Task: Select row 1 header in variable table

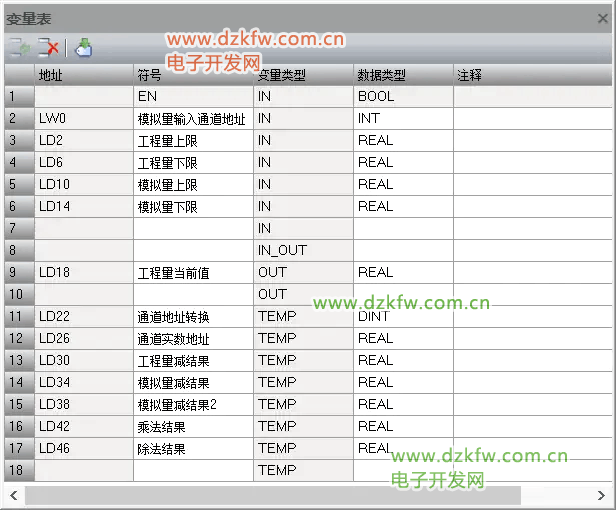Action: tap(19, 96)
